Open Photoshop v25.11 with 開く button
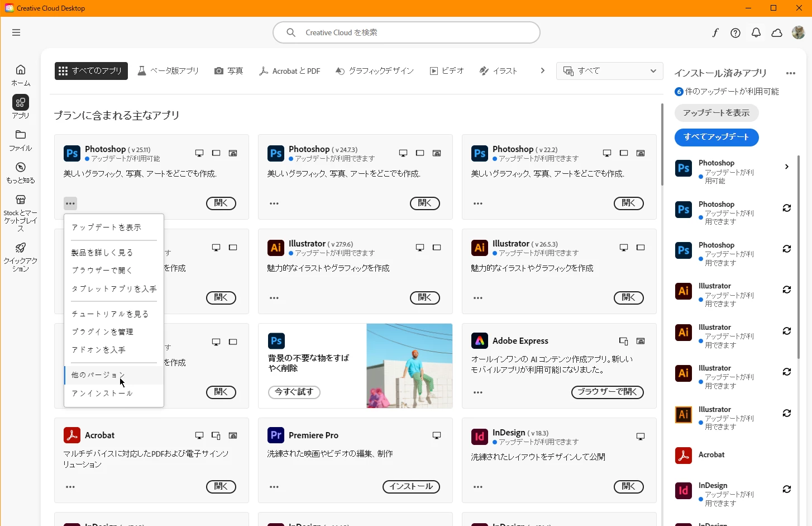The height and width of the screenshot is (526, 812). [x=221, y=203]
